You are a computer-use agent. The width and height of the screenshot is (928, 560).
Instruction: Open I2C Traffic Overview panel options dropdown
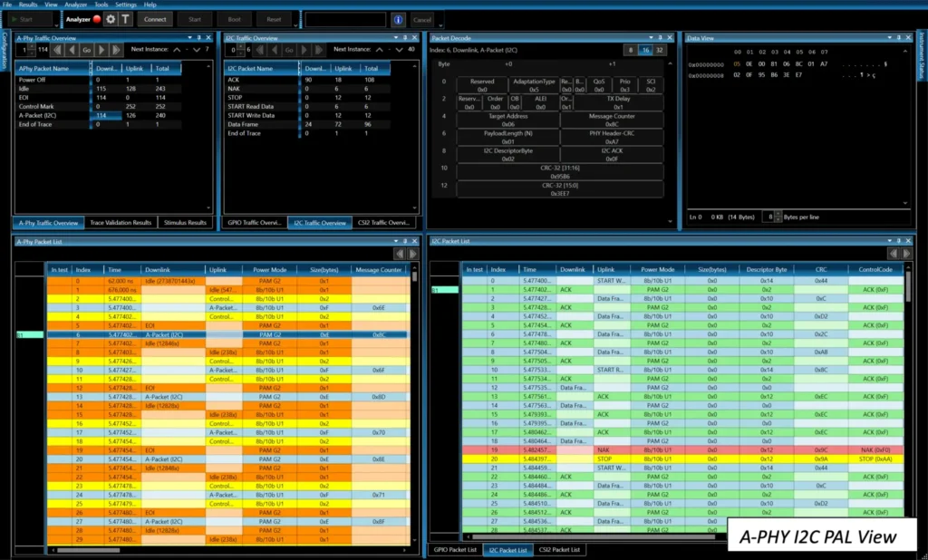[x=396, y=38]
